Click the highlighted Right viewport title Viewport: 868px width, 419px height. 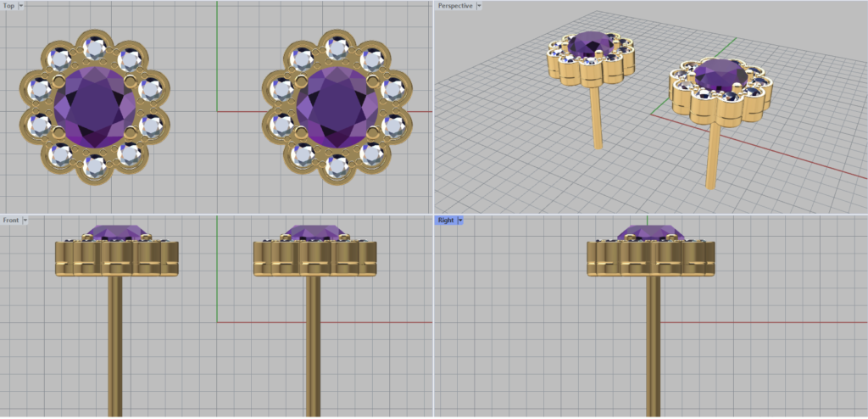pyautogui.click(x=445, y=221)
